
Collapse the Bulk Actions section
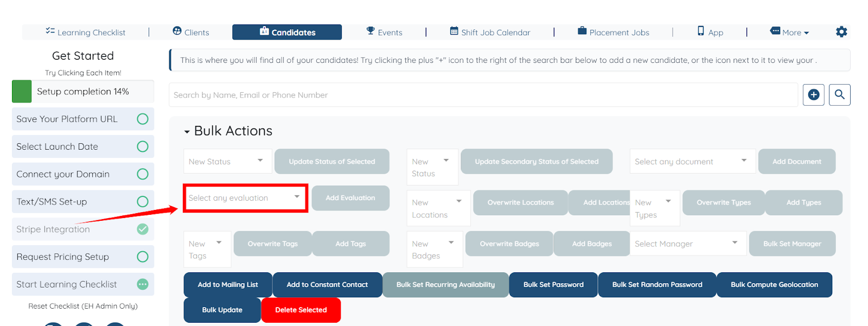click(187, 132)
